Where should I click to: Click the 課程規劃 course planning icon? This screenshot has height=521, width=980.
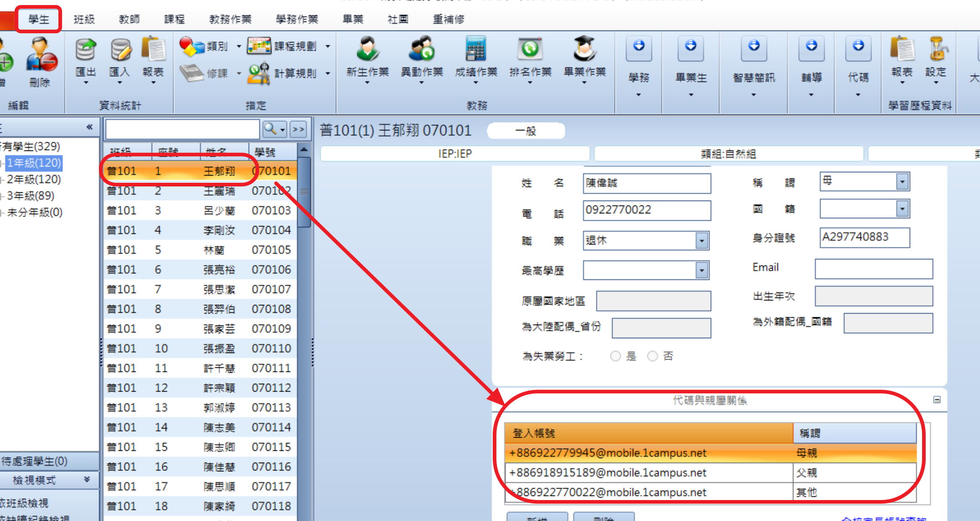tap(259, 46)
